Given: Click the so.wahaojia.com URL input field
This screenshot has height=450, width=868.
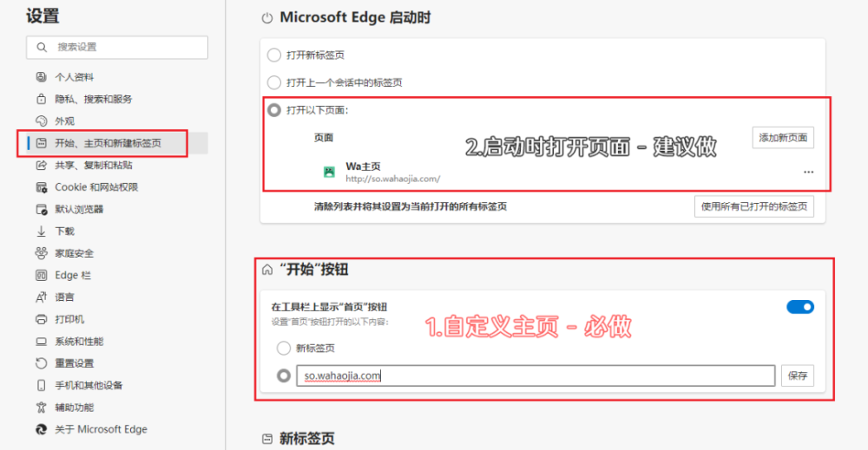Looking at the screenshot, I should [x=536, y=376].
